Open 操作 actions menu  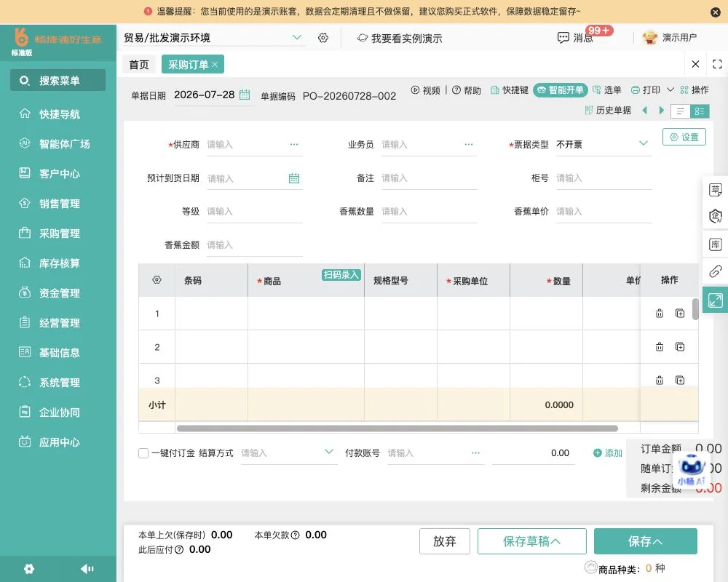pyautogui.click(x=694, y=90)
